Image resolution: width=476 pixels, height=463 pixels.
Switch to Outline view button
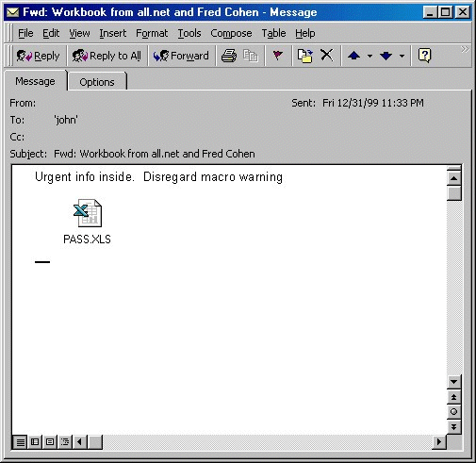click(65, 442)
